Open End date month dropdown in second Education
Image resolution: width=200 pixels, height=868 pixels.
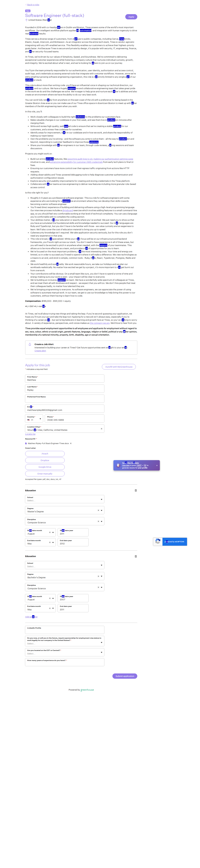[x=53, y=608]
